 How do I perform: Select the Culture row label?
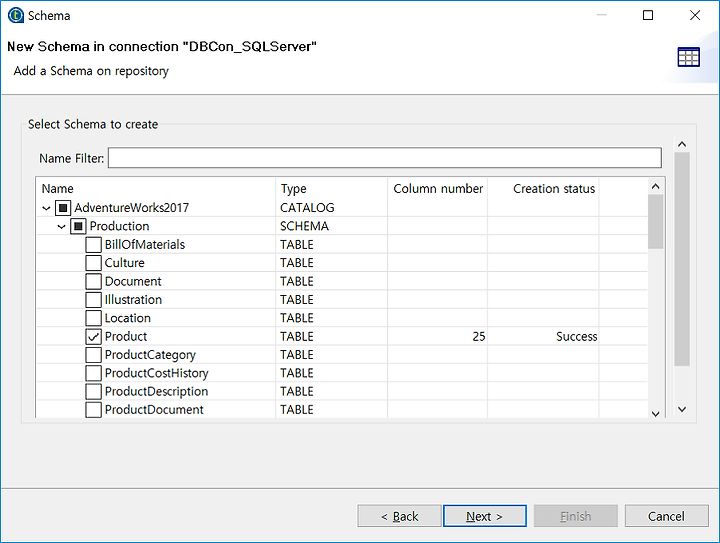124,263
